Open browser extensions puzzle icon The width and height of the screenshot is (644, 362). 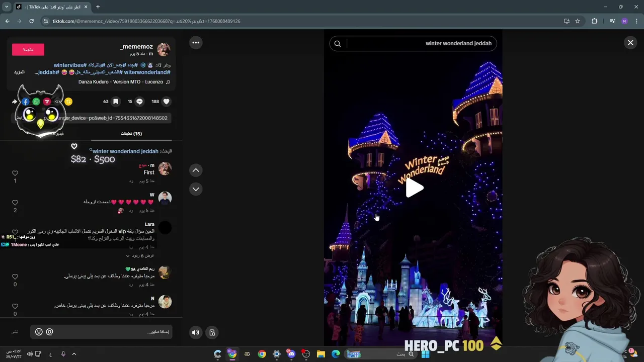[x=595, y=21]
